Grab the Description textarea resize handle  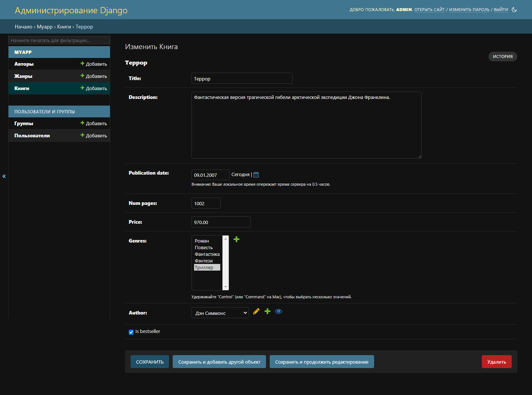[x=419, y=157]
